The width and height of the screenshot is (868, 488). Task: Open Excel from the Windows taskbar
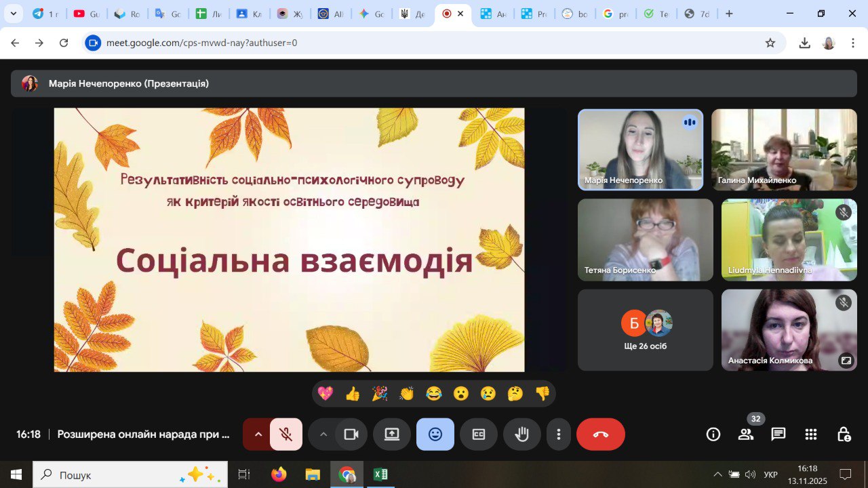pos(380,474)
